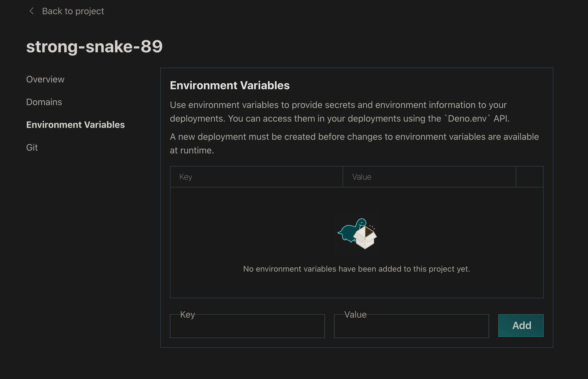Click the Key field floating label
588x379 pixels.
click(187, 315)
